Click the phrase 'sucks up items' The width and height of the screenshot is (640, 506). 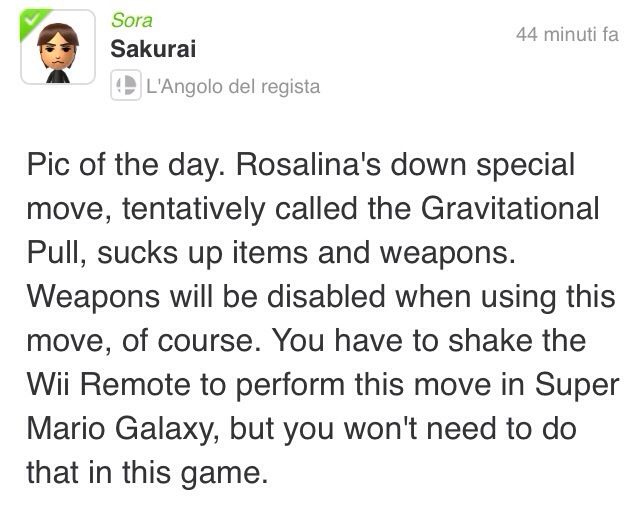[202, 253]
